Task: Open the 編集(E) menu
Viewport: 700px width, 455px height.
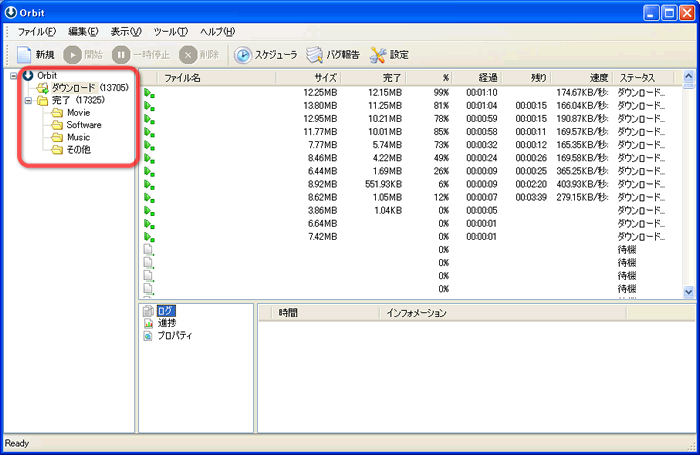Action: (83, 32)
